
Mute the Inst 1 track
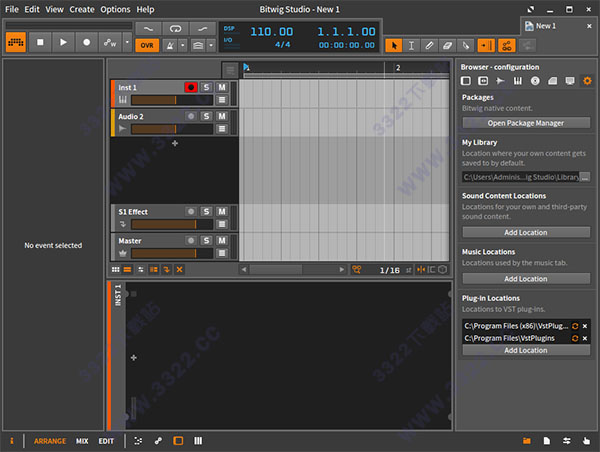click(222, 87)
